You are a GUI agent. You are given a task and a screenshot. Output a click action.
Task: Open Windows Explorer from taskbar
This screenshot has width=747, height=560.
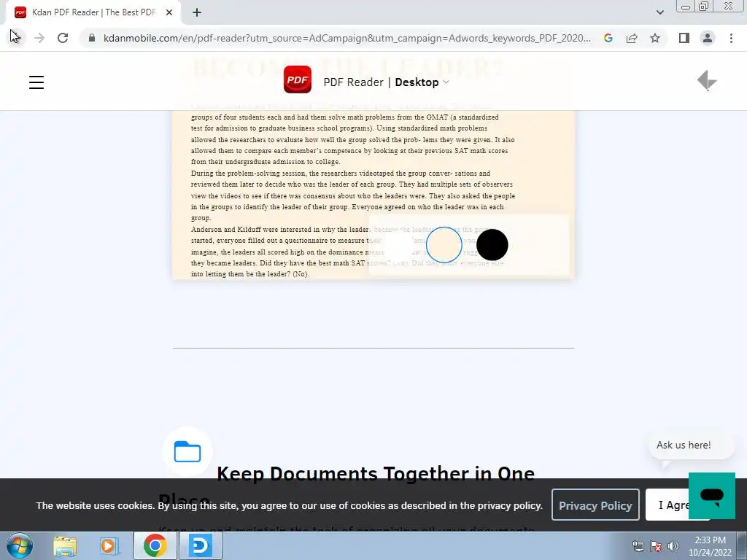click(65, 545)
